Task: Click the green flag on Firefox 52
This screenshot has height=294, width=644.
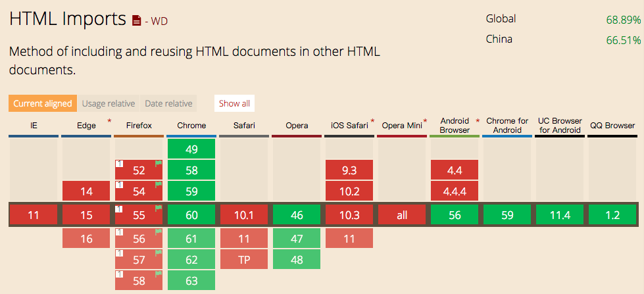Action: (x=159, y=163)
